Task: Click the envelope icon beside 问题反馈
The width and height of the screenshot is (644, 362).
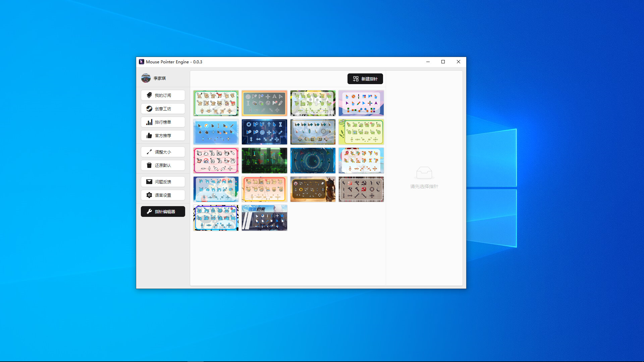Action: coord(149,182)
